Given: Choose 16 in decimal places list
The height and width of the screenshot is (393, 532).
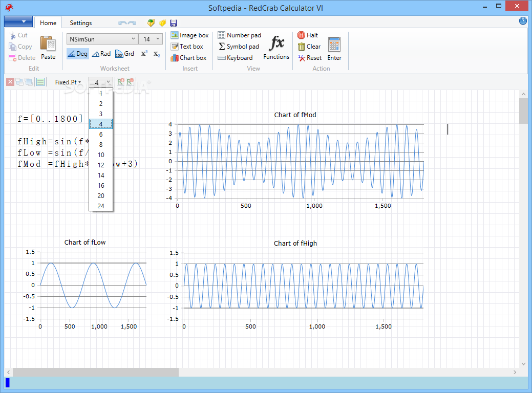Looking at the screenshot, I should click(x=101, y=185).
